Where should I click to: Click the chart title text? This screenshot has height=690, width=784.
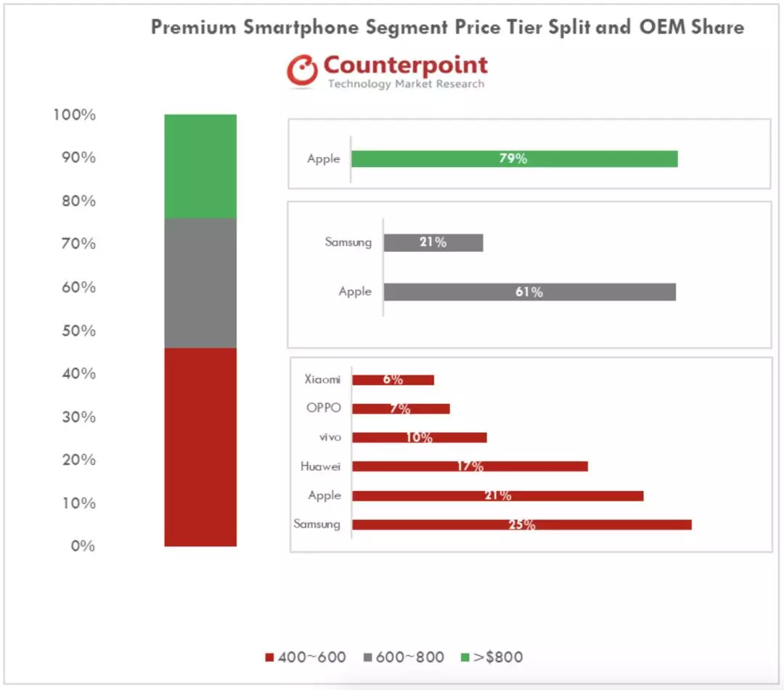[447, 28]
